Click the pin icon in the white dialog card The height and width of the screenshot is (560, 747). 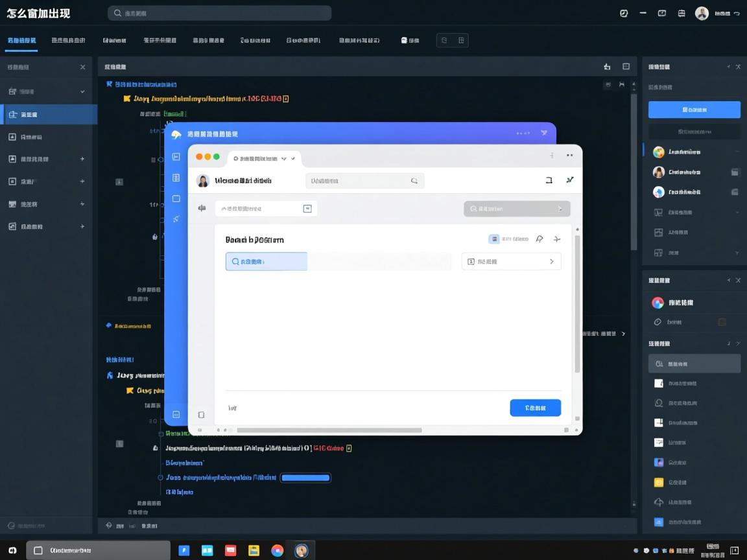[x=539, y=239]
